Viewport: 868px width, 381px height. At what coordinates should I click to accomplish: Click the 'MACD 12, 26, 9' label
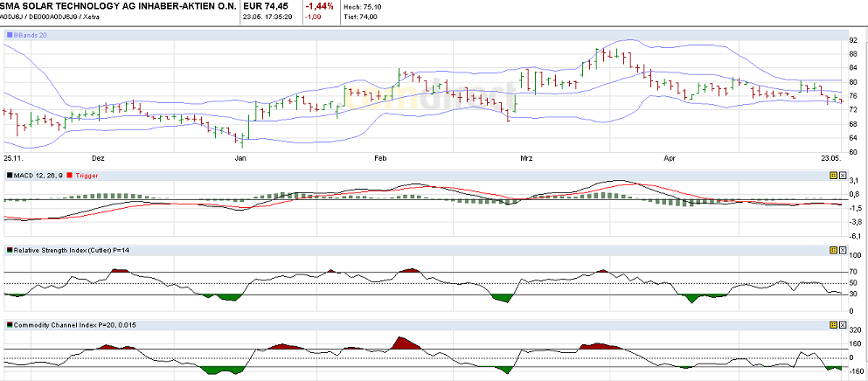click(x=38, y=175)
